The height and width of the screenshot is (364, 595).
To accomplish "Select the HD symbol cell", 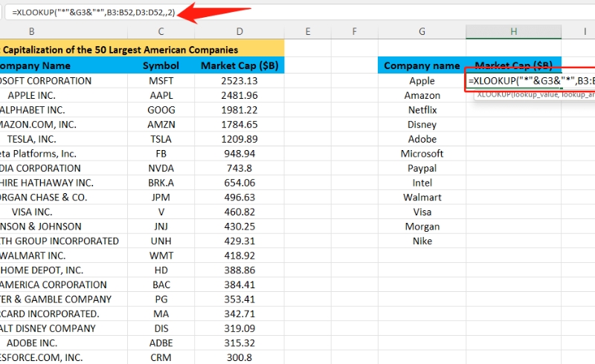I will [161, 270].
